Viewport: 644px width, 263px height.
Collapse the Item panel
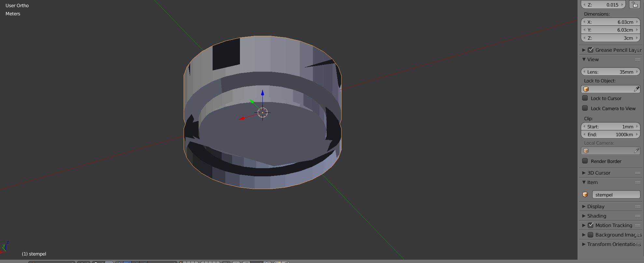click(584, 182)
